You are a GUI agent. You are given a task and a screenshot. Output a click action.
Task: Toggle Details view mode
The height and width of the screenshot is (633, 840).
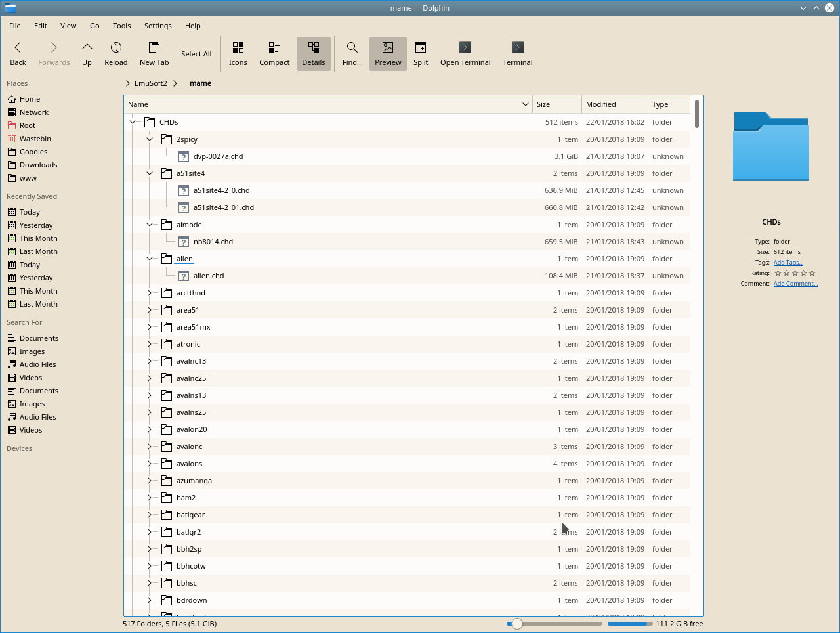pos(313,53)
